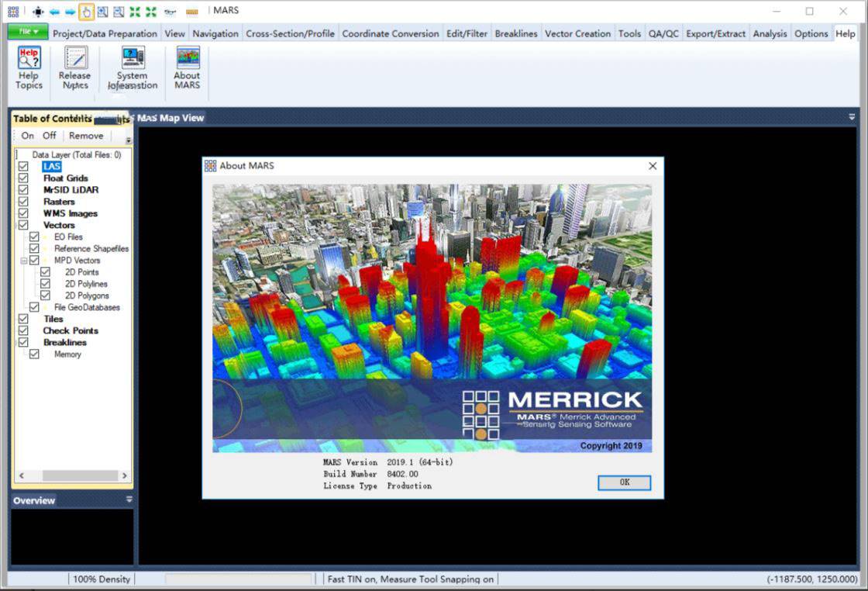Toggle the 2D Polylines checkbox
The image size is (868, 591).
pos(46,284)
